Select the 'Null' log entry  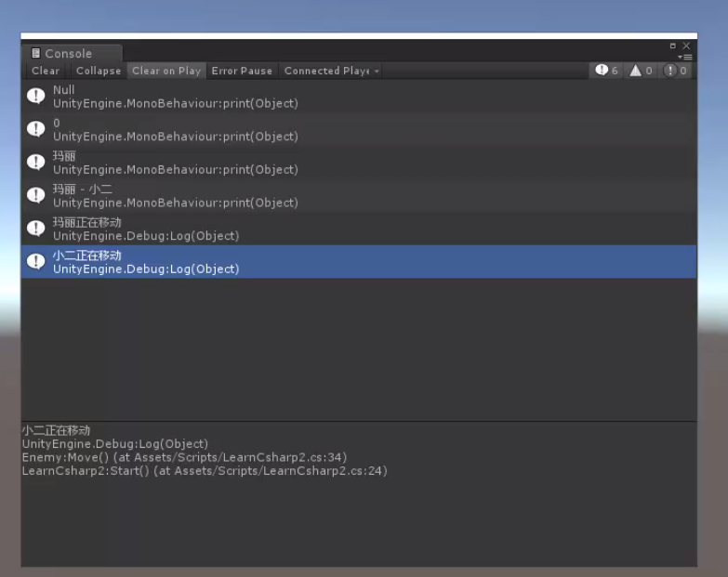coord(359,97)
